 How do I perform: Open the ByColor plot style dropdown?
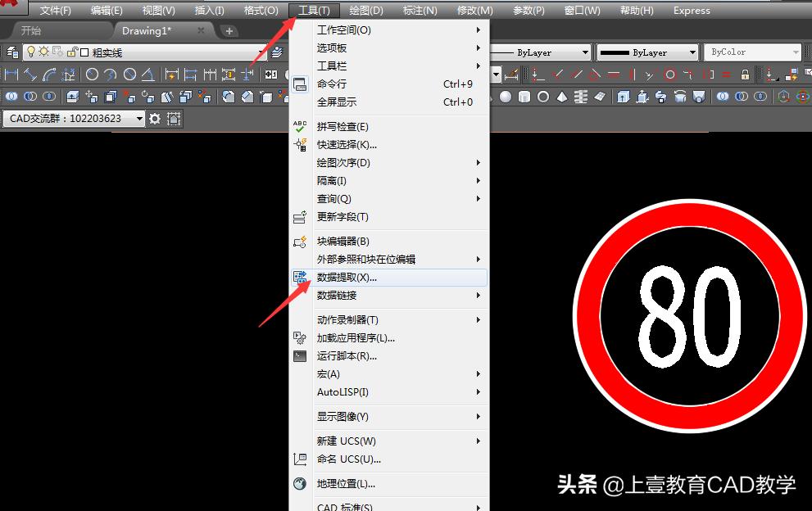click(752, 52)
